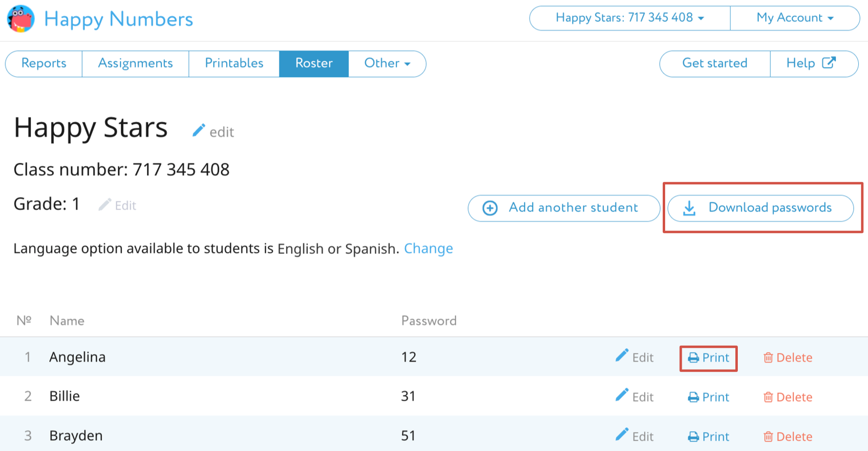This screenshot has width=868, height=451.
Task: Click the external link icon beside Help
Action: pos(829,63)
